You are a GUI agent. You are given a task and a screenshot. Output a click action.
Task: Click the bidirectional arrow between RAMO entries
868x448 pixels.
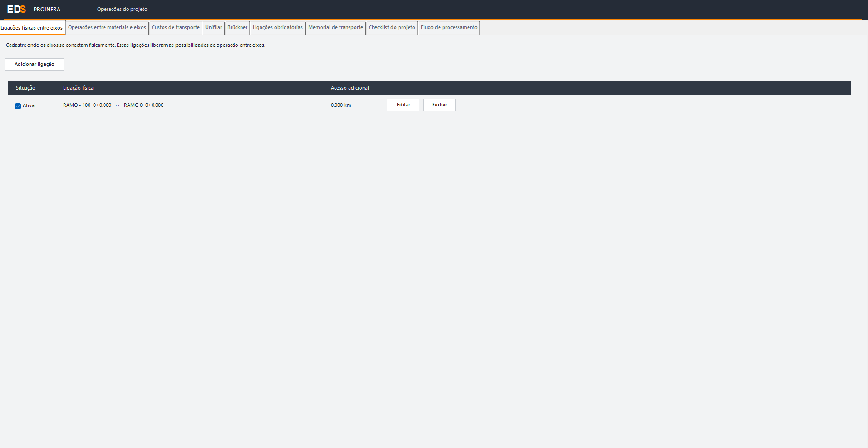(118, 105)
